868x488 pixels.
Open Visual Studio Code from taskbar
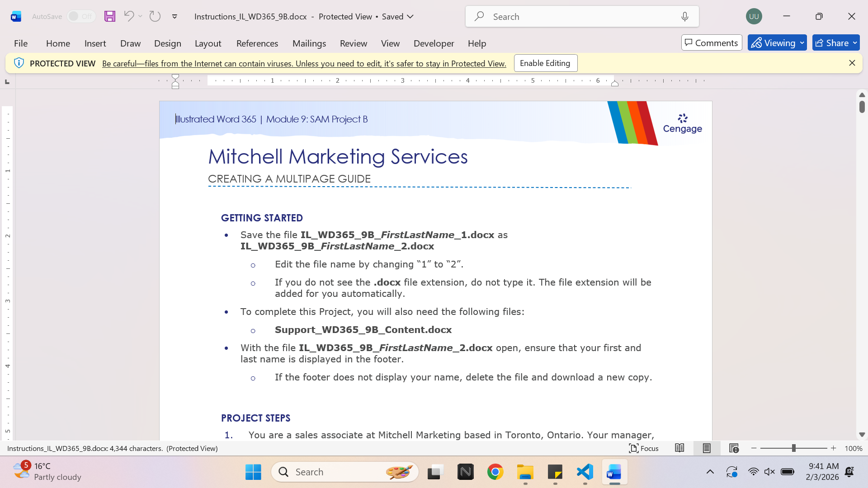click(585, 472)
